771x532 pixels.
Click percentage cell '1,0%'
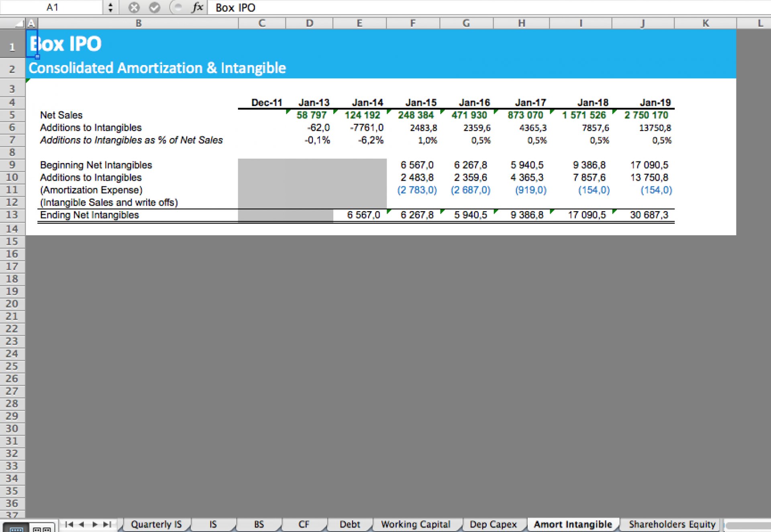tap(427, 140)
